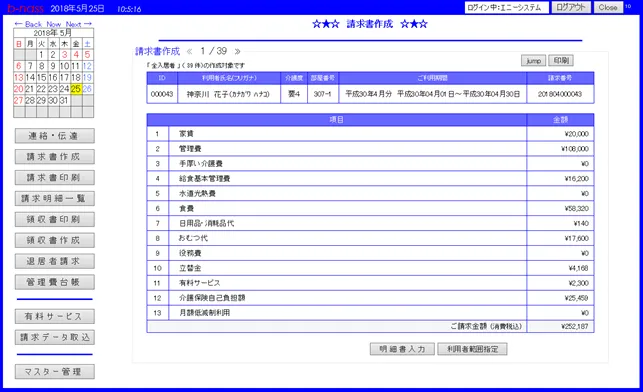Image resolution: width=643 pixels, height=392 pixels.
Task: Go back one month with Back link
Action: pyautogui.click(x=28, y=24)
